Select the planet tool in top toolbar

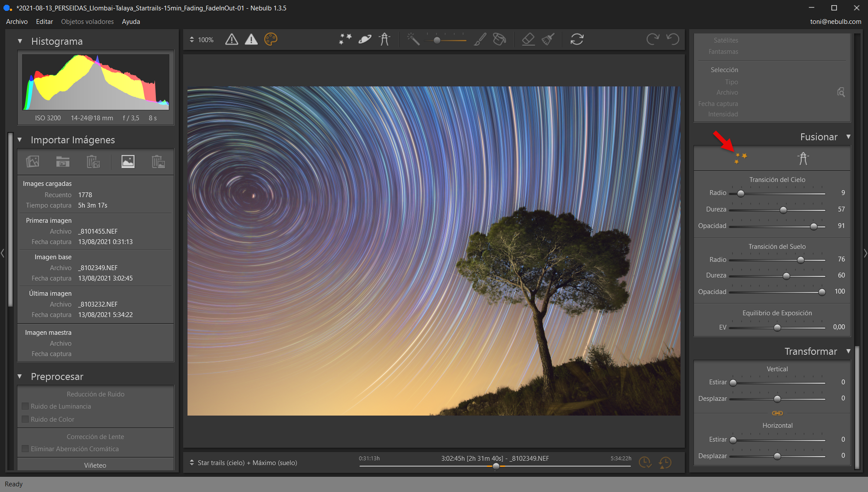(365, 40)
